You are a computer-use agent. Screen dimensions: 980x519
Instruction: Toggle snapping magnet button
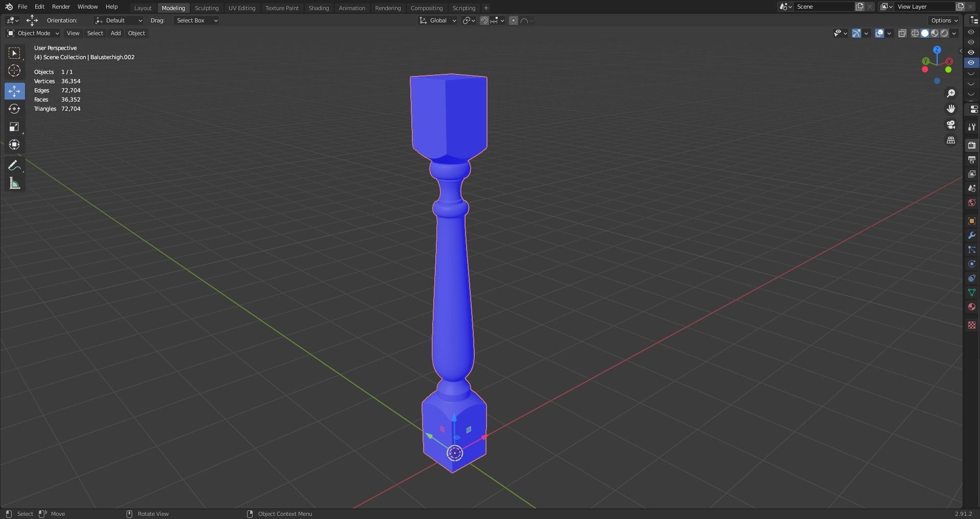point(484,20)
